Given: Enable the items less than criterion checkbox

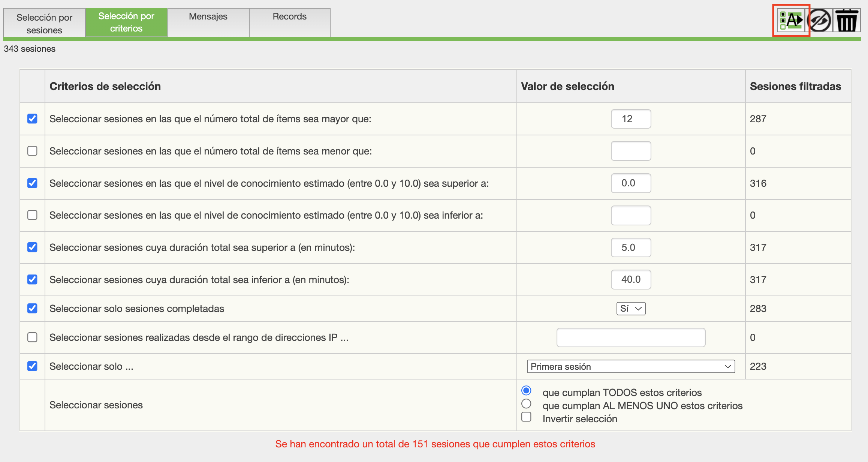Looking at the screenshot, I should (33, 151).
